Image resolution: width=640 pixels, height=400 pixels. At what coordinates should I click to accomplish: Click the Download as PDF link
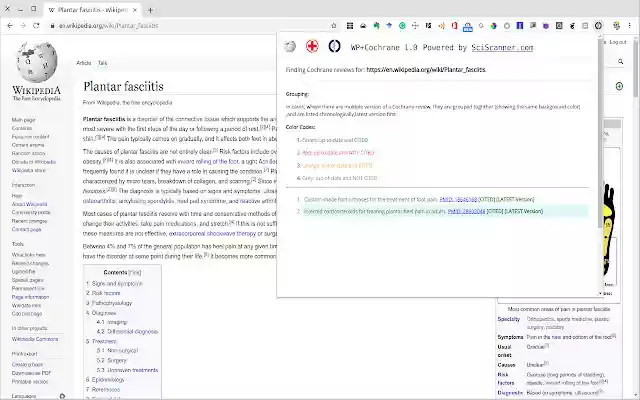(31, 373)
